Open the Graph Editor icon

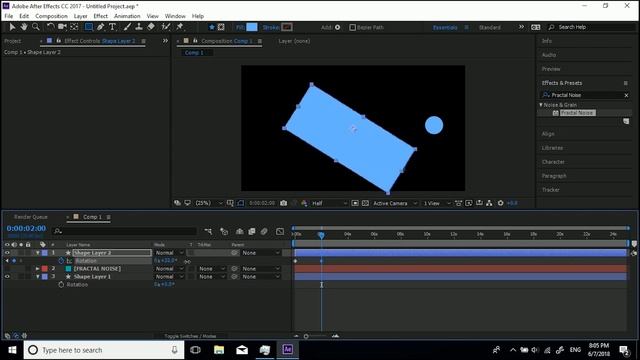pos(280,231)
